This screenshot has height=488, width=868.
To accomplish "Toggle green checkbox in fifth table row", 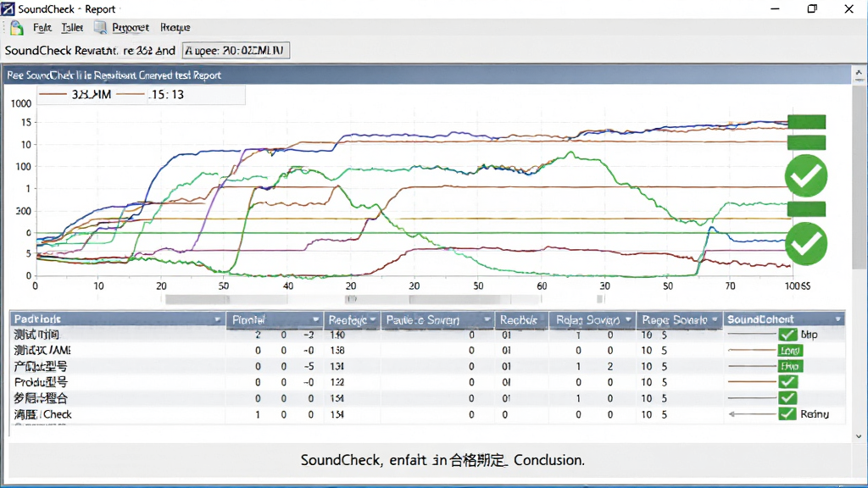I will [x=787, y=398].
